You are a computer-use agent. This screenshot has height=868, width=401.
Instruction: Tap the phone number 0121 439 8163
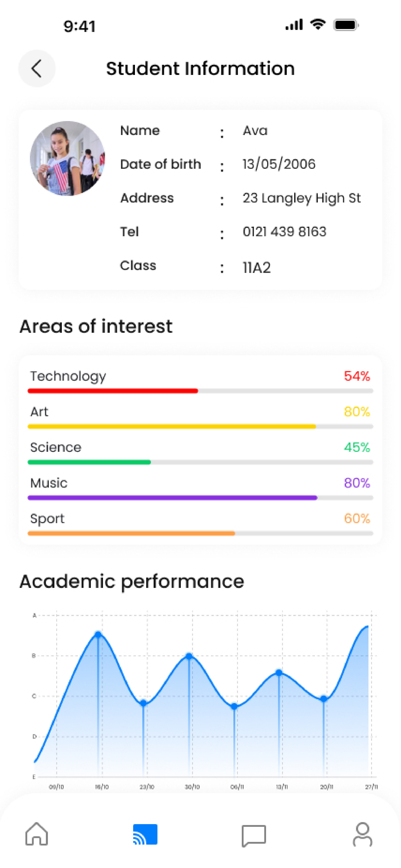285,232
